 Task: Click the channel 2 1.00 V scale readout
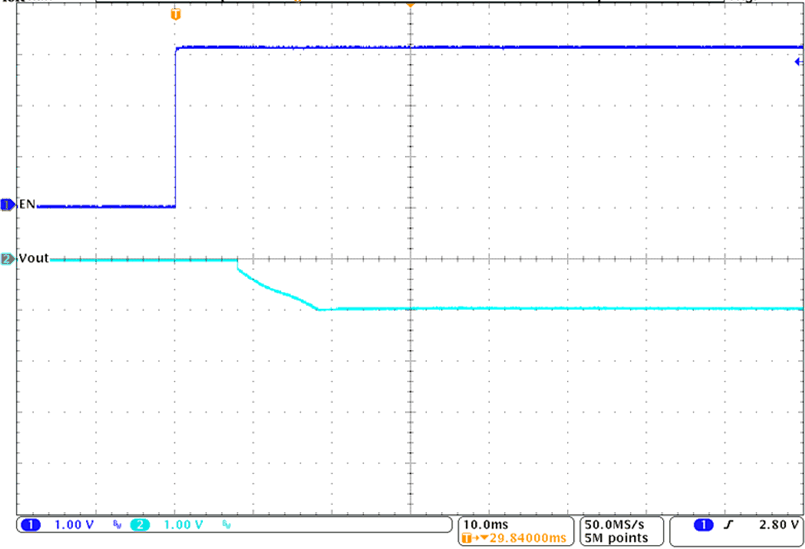pos(185,524)
